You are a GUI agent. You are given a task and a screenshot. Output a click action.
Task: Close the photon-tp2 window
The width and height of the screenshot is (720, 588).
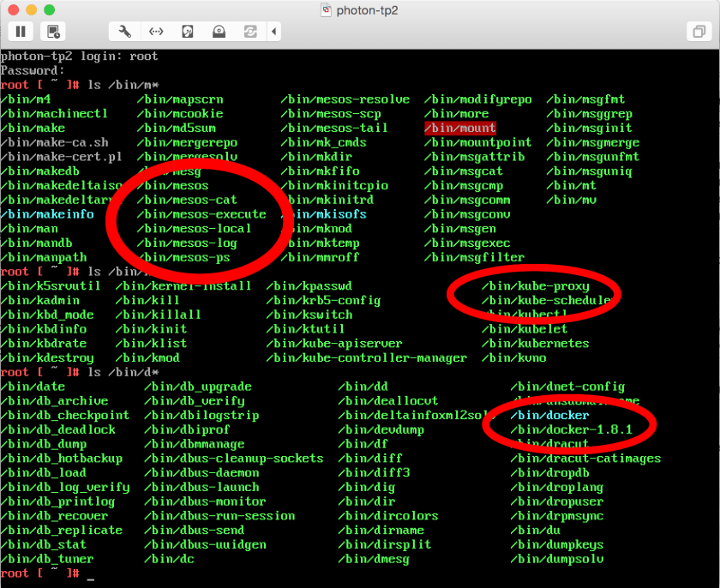coord(12,10)
